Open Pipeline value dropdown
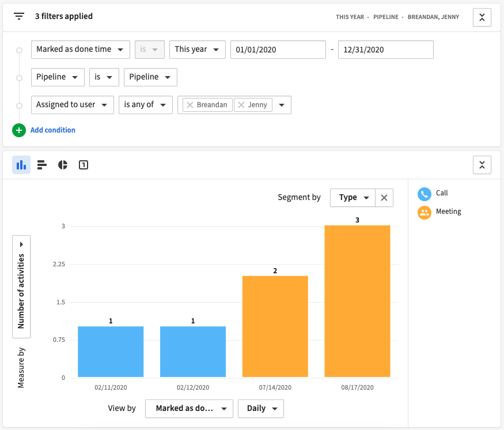 [150, 77]
